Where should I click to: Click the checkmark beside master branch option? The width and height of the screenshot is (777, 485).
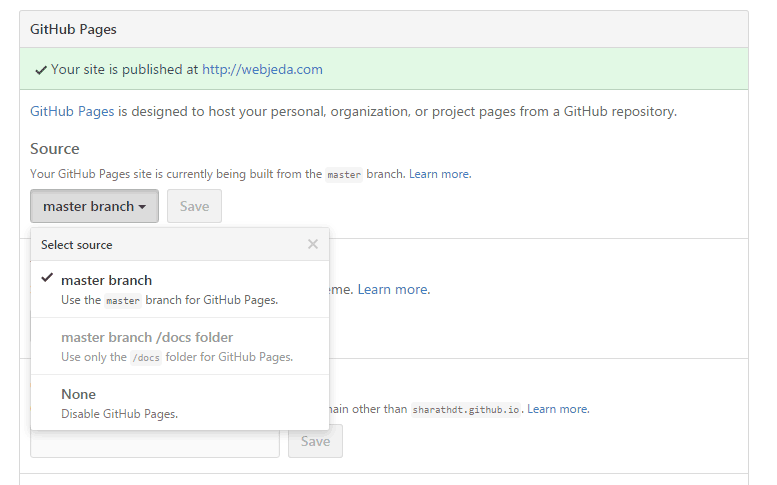47,278
